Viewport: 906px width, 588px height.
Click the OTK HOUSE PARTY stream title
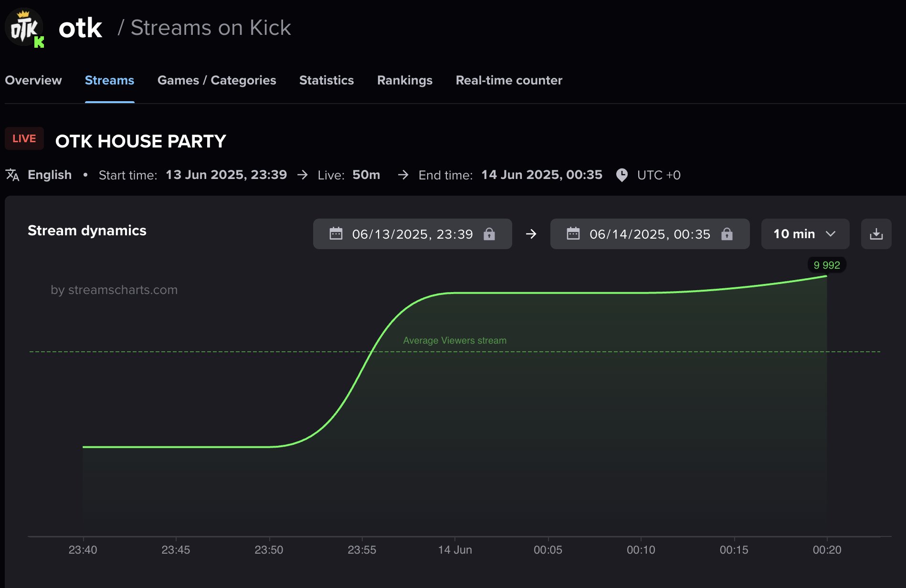click(x=141, y=141)
